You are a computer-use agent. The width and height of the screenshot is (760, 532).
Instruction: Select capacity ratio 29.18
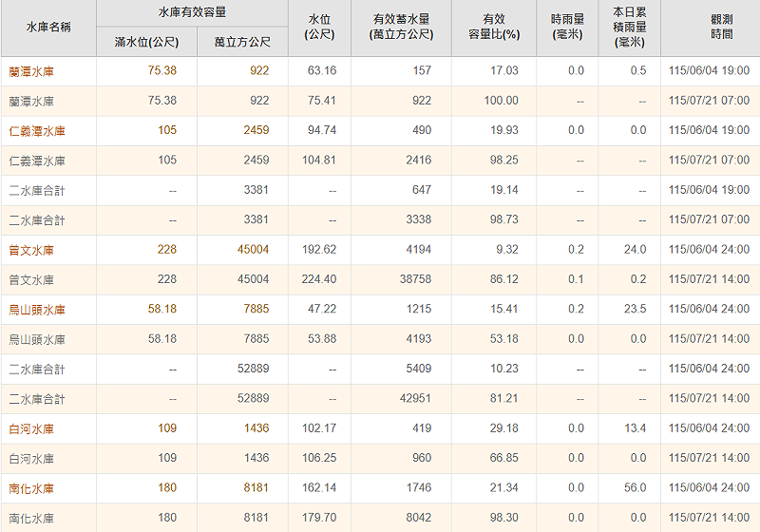click(x=504, y=428)
